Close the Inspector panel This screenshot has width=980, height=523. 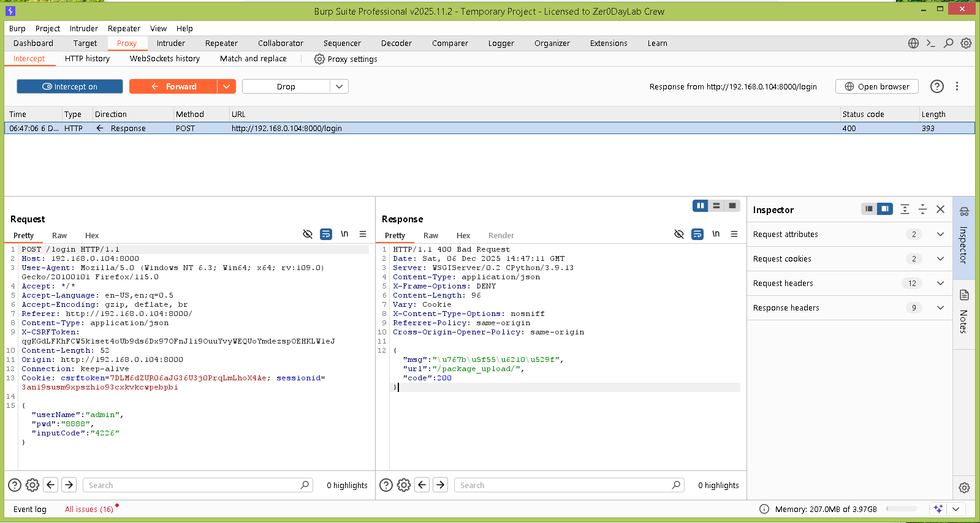coord(940,209)
